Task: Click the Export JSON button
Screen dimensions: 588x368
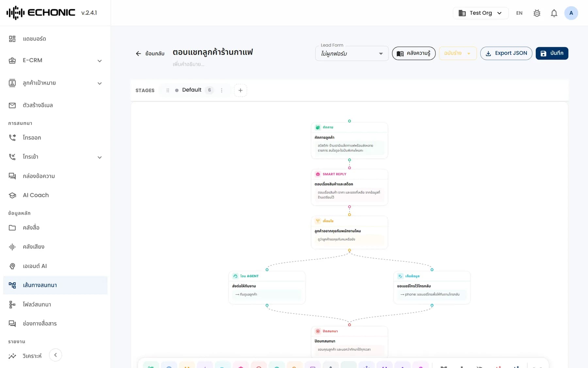Action: pyautogui.click(x=506, y=53)
